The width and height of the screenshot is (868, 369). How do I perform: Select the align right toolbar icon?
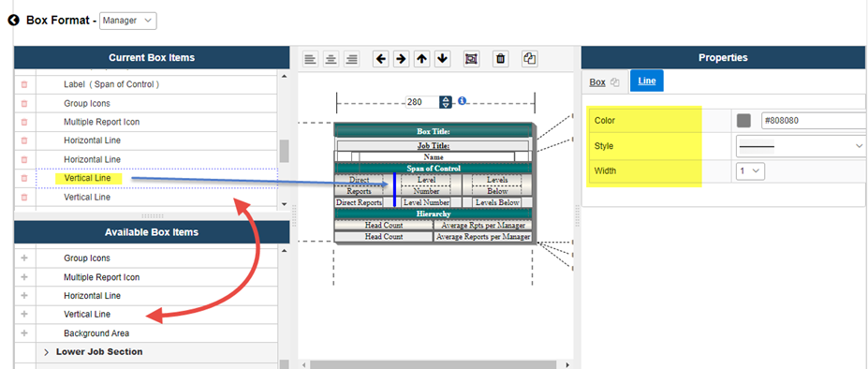[351, 59]
